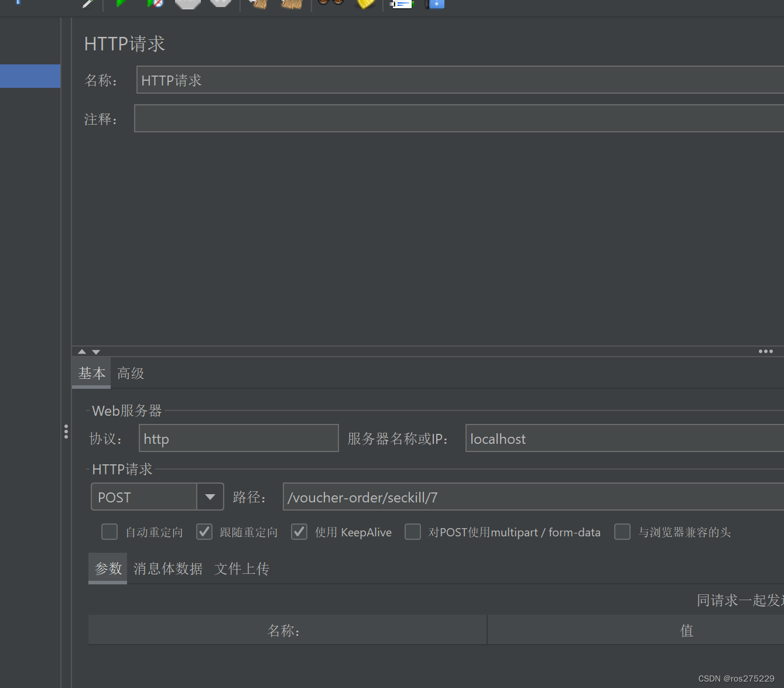
Task: Click the 路径 field /voucher-order/seckill/7
Action: click(533, 497)
